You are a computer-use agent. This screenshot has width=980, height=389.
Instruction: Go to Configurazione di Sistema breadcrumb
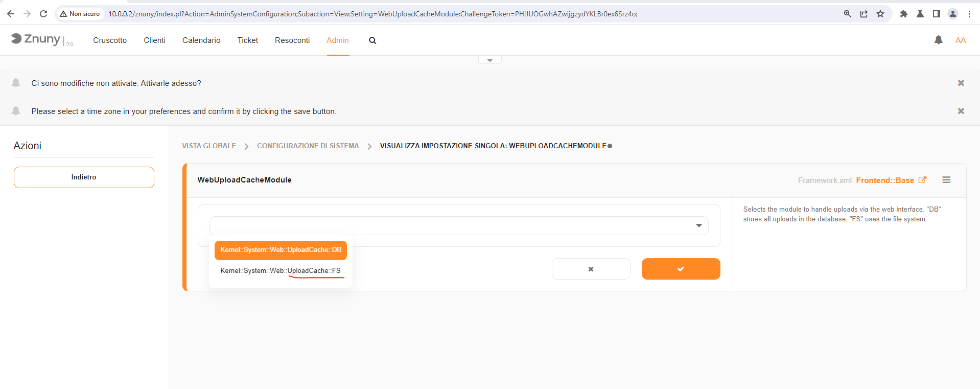point(308,146)
